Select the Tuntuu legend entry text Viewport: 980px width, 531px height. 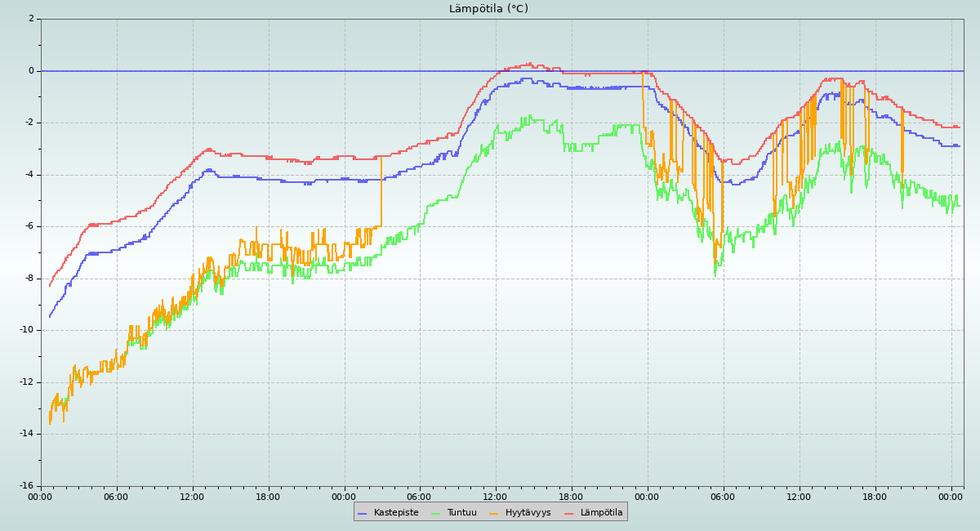tap(461, 513)
